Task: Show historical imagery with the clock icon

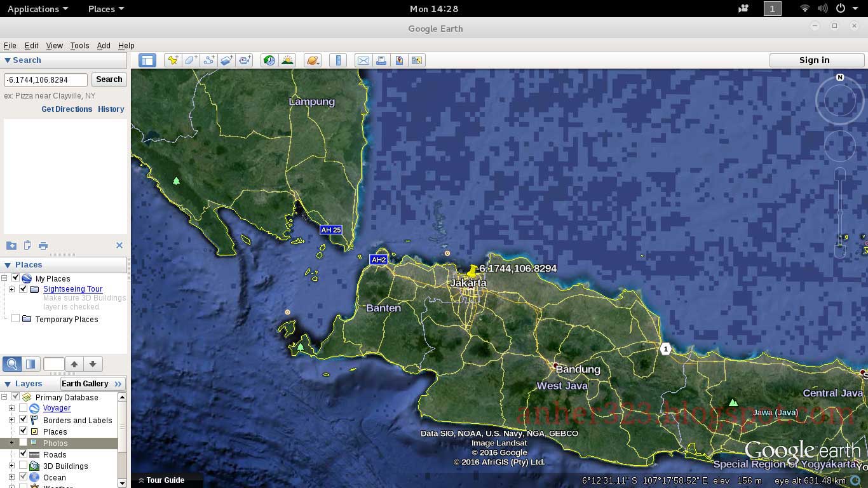Action: (x=269, y=60)
